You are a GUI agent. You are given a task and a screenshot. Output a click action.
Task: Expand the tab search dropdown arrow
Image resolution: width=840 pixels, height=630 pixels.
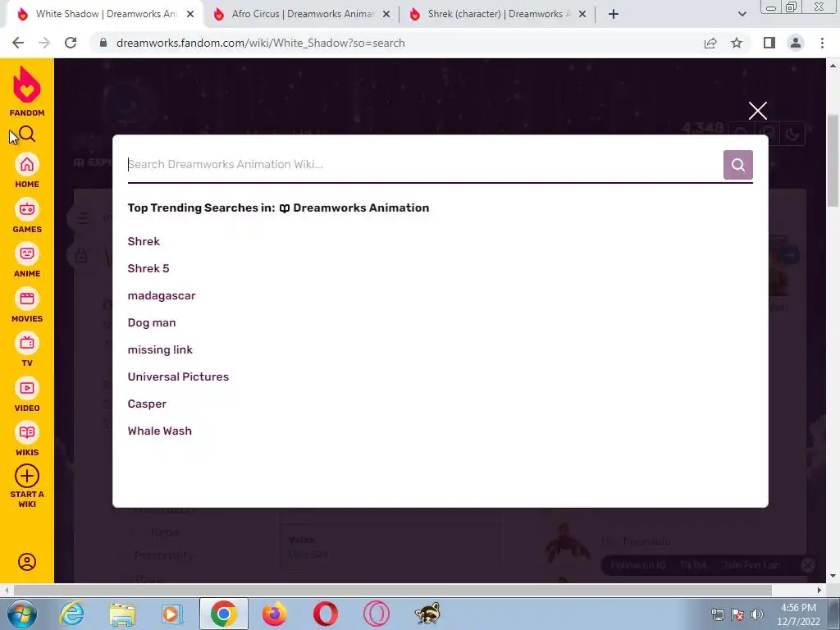[742, 15]
